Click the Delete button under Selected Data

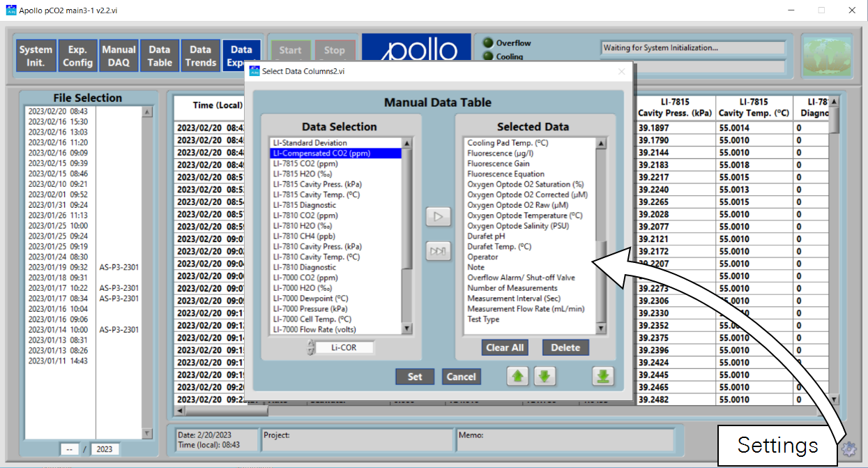pyautogui.click(x=565, y=347)
